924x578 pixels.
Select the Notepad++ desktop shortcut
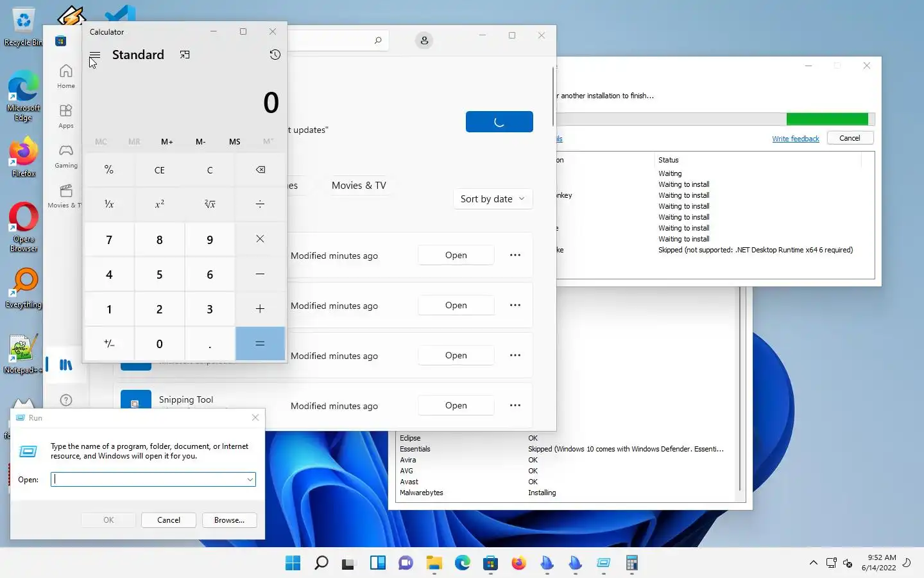click(24, 354)
